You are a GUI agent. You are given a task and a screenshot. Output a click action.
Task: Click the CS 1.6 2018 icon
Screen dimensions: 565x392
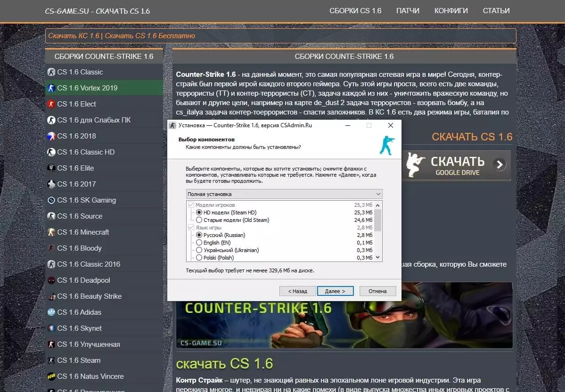tap(51, 136)
